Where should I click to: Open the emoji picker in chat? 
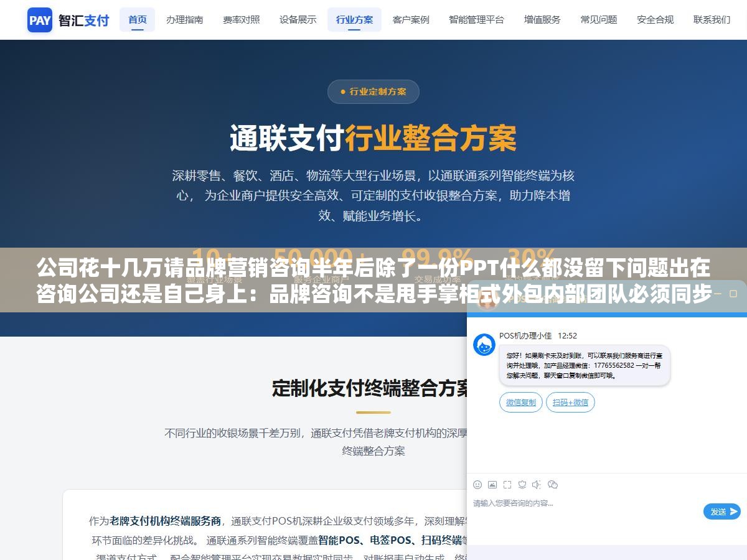click(477, 484)
